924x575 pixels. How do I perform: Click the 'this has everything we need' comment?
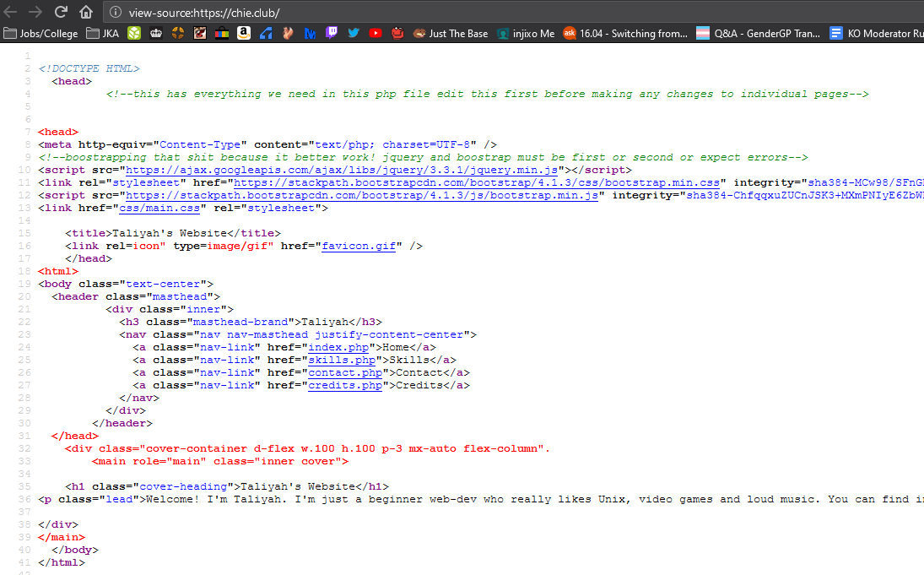click(488, 94)
